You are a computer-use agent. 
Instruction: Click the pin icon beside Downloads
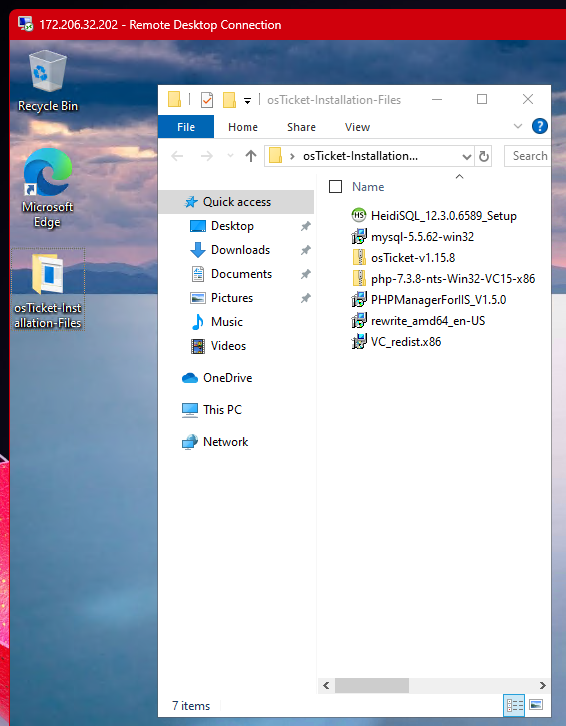click(x=306, y=250)
